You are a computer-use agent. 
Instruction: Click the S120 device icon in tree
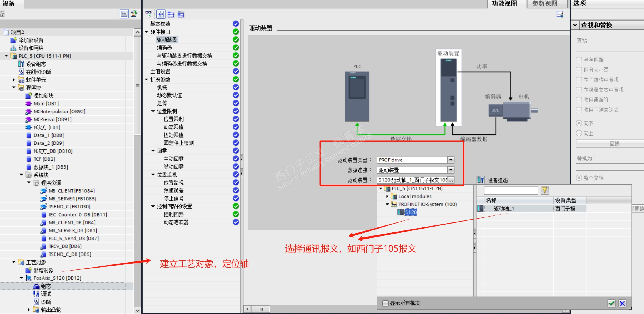tap(400, 212)
